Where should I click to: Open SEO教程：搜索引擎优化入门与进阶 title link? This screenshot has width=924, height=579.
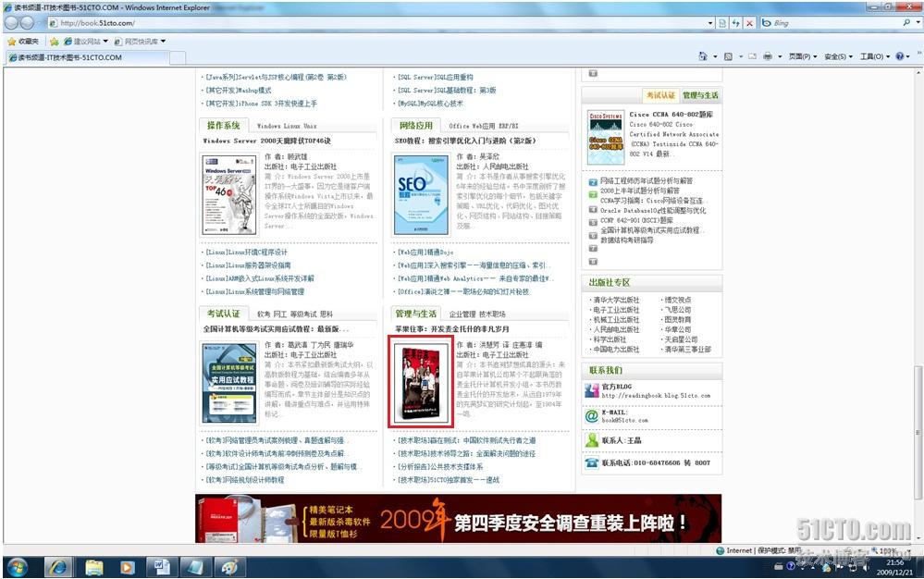click(465, 141)
